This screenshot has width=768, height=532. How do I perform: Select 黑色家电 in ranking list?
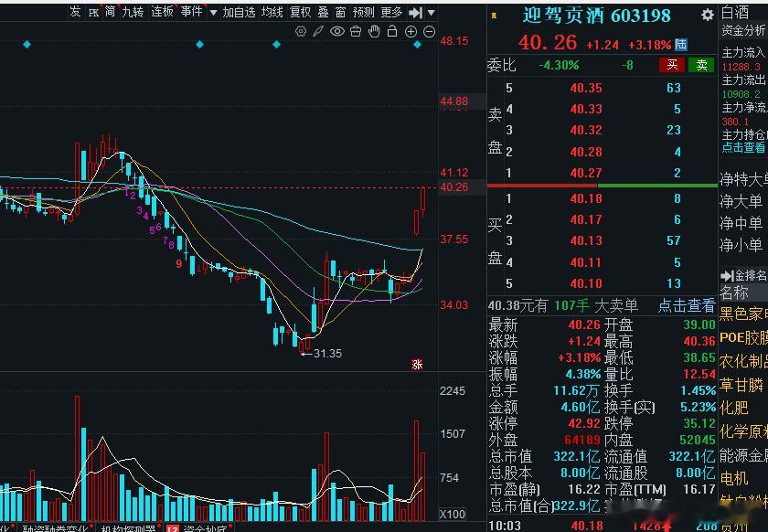[743, 314]
